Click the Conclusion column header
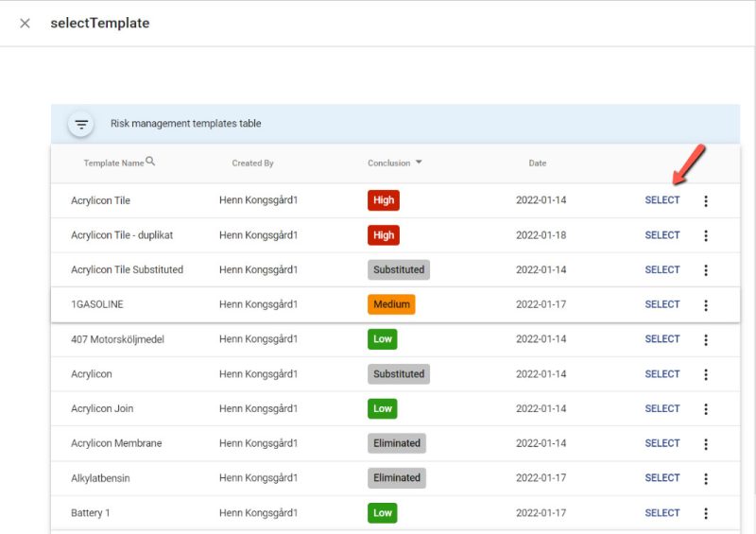The width and height of the screenshot is (756, 534). click(389, 164)
